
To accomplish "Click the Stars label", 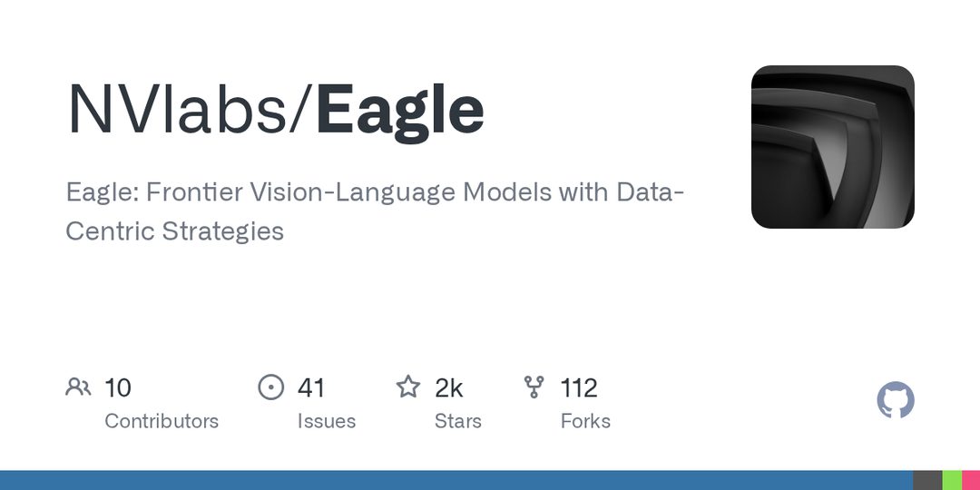I will [458, 421].
